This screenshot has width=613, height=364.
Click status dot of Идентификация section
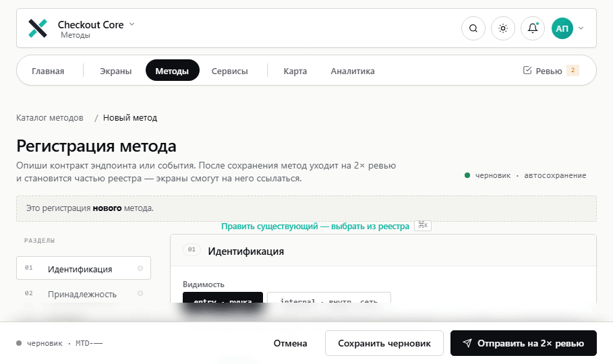tap(140, 268)
